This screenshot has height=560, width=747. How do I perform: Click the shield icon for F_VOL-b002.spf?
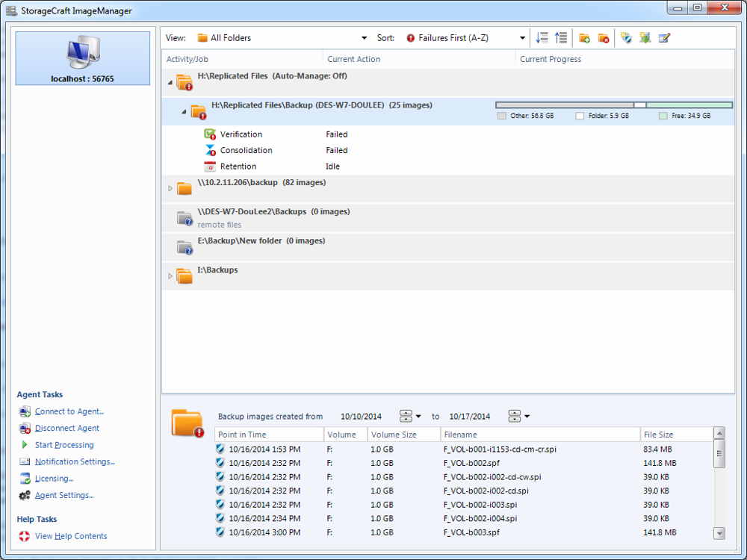click(220, 462)
